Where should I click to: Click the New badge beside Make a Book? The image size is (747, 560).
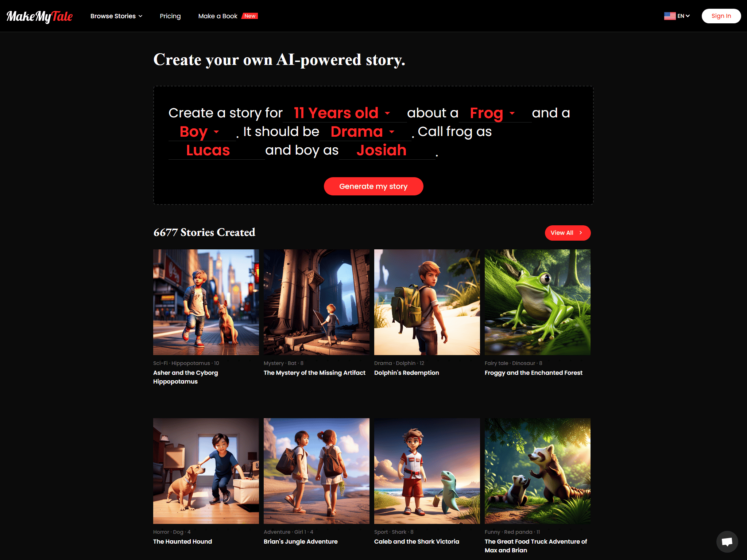tap(250, 16)
